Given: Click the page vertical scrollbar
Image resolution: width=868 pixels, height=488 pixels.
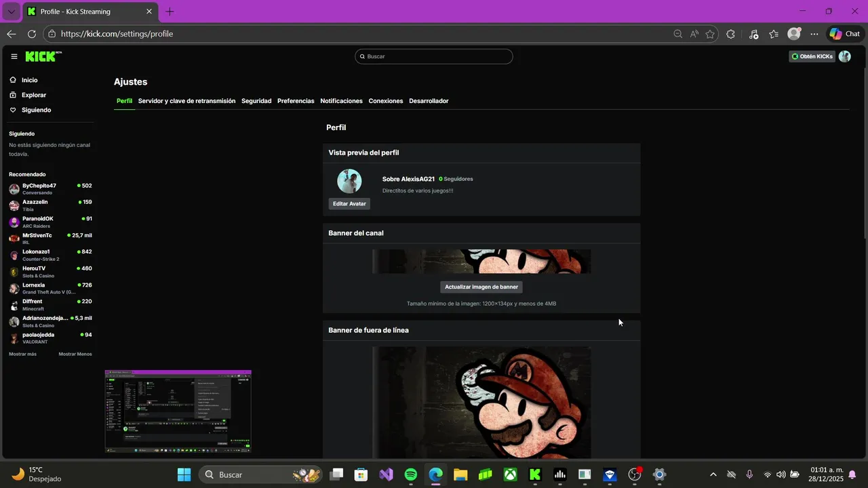Looking at the screenshot, I should click(x=865, y=152).
